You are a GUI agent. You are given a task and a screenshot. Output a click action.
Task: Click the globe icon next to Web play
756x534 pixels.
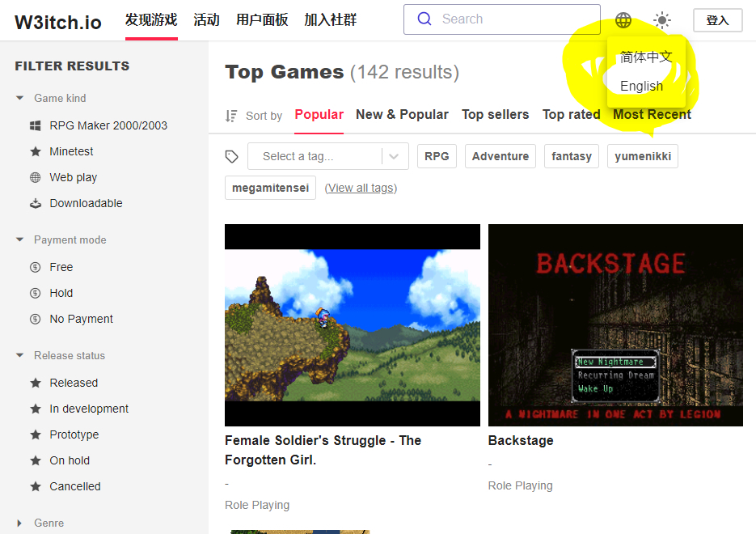pyautogui.click(x=35, y=177)
